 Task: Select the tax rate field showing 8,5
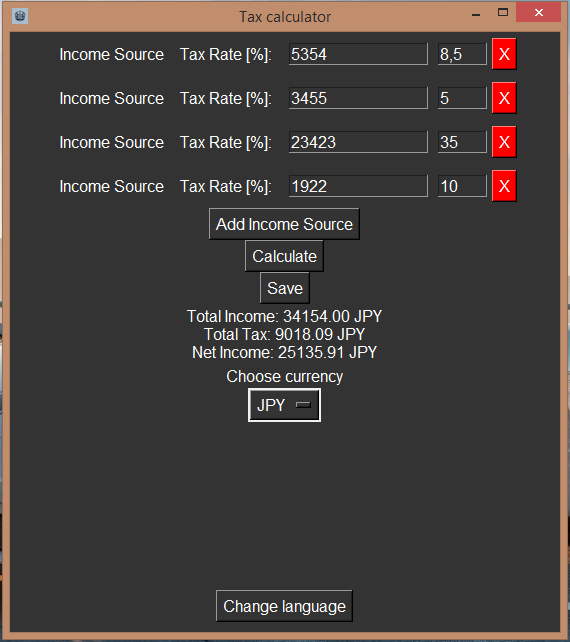click(462, 54)
